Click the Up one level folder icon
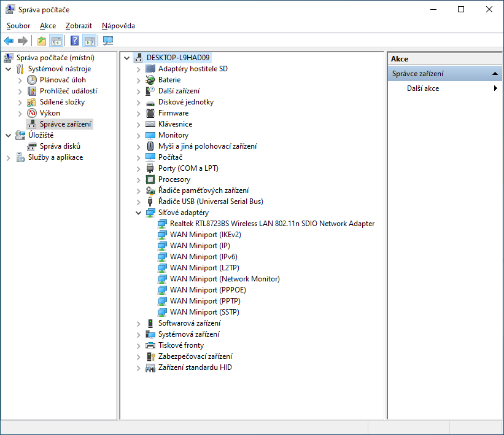This screenshot has width=504, height=435. pyautogui.click(x=42, y=41)
